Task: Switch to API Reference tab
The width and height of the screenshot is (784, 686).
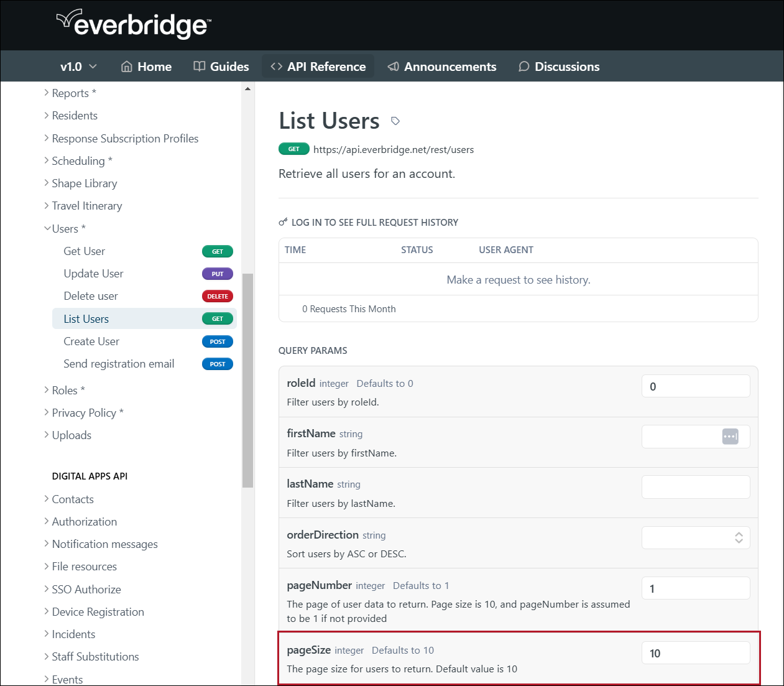Action: pyautogui.click(x=318, y=67)
